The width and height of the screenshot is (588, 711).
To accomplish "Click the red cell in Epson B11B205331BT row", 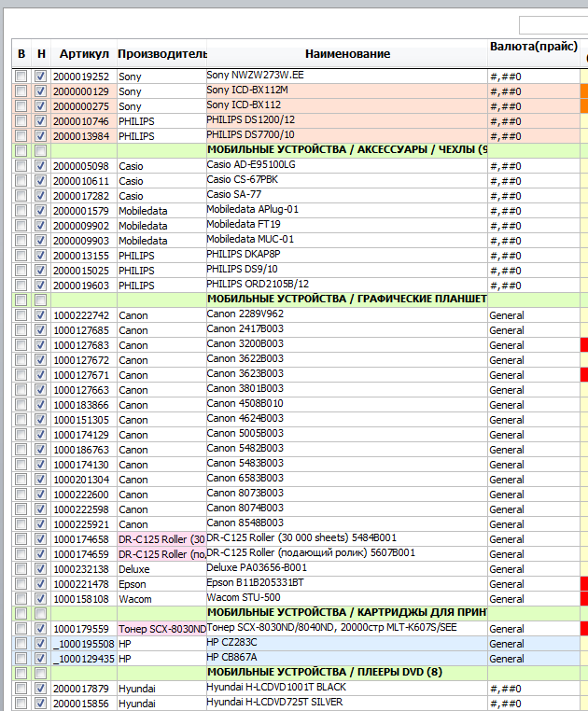I will pyautogui.click(x=584, y=584).
